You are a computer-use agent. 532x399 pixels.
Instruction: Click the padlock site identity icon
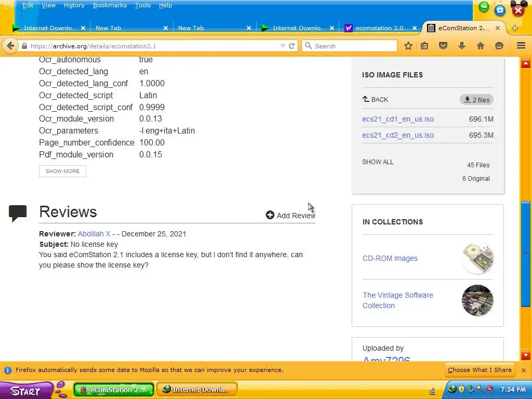click(x=24, y=46)
